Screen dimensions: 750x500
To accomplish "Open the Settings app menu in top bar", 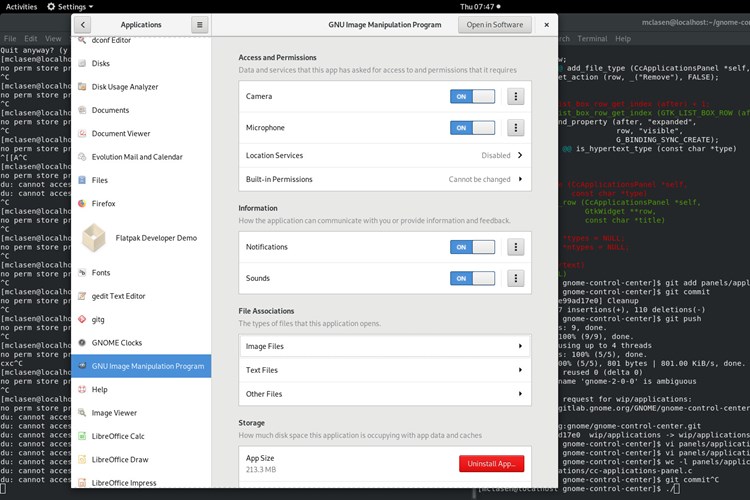I will pyautogui.click(x=70, y=7).
